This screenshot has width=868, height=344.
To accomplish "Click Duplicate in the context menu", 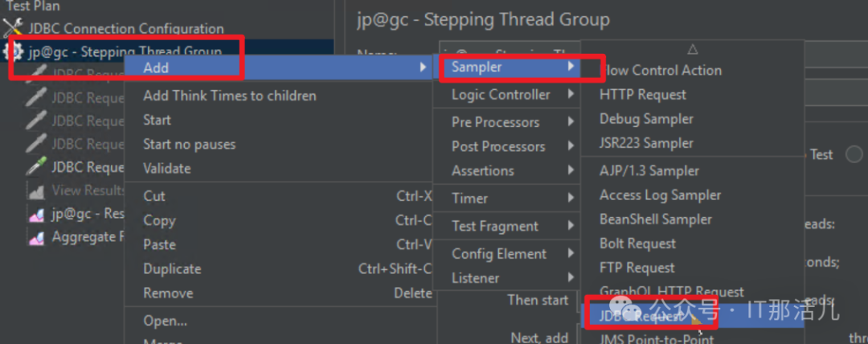I will [x=172, y=269].
